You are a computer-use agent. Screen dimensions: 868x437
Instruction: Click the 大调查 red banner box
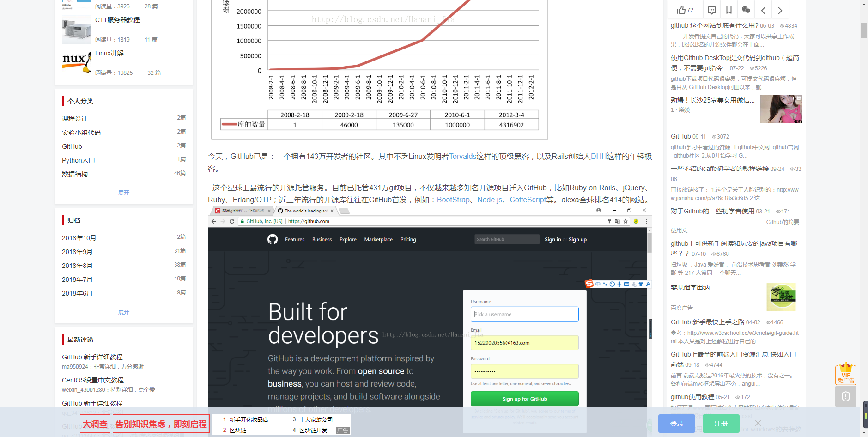tap(95, 424)
